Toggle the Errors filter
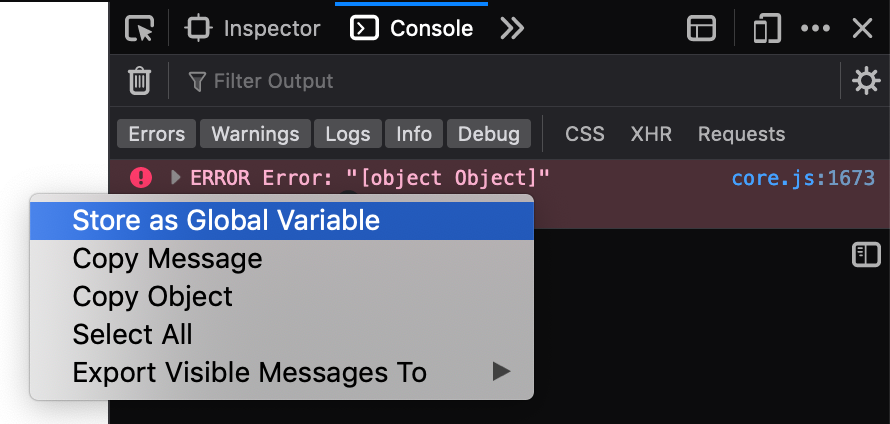Viewport: 890px width, 424px height. click(157, 134)
